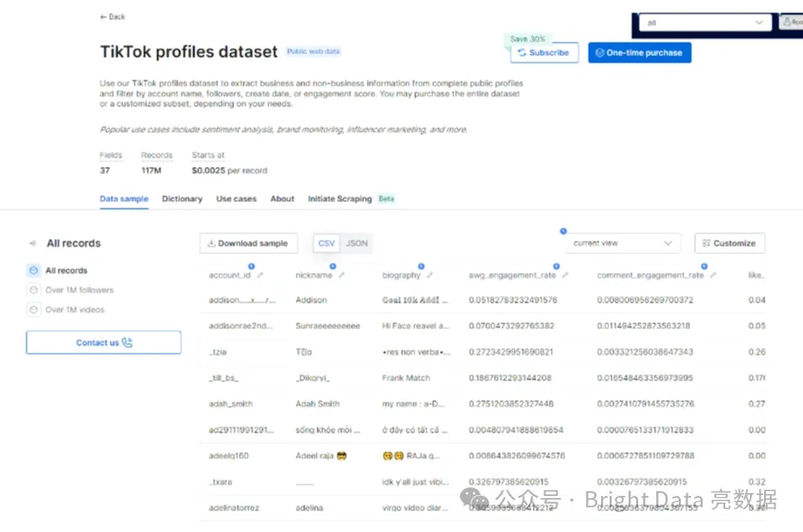Click the 'adeelq160' account cell
Screen dimensions: 803x532
coord(228,456)
